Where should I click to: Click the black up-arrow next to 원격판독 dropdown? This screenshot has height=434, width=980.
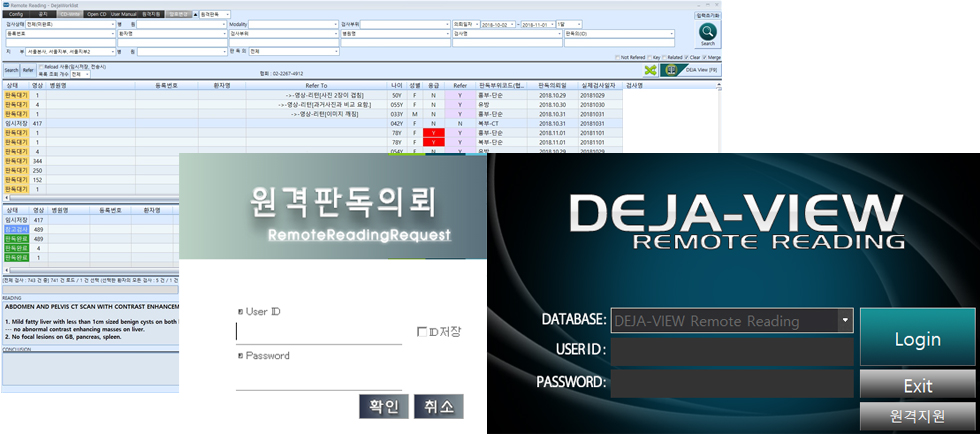(194, 14)
